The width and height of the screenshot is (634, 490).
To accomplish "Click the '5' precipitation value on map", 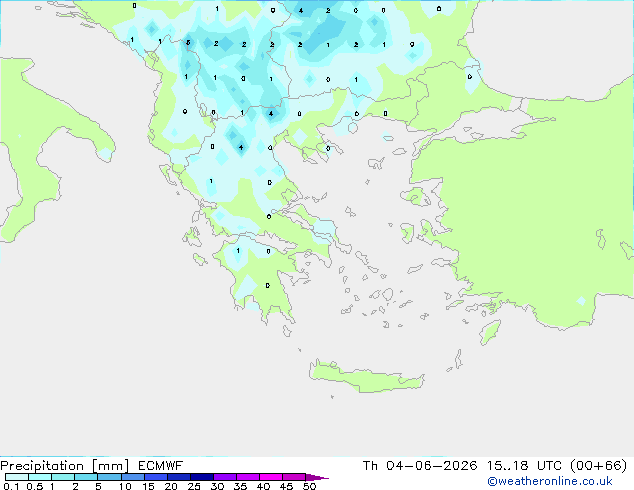I will point(188,43).
